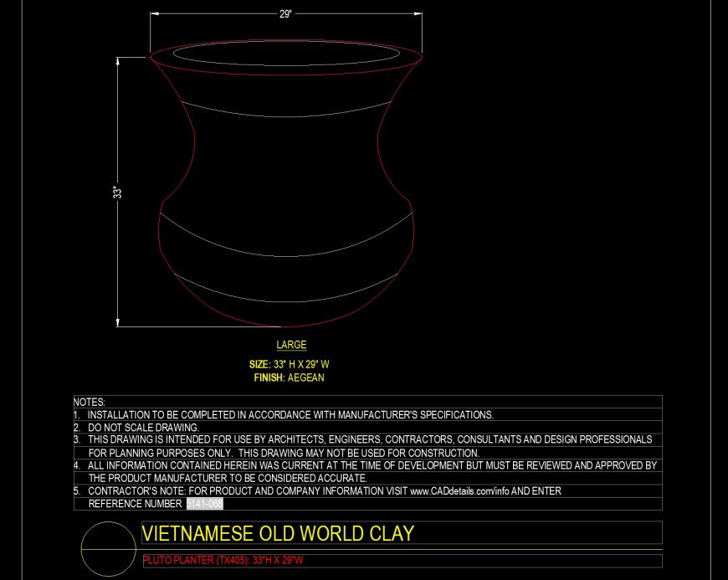
Task: Click the yellow detail circle marker
Action: coord(109,549)
